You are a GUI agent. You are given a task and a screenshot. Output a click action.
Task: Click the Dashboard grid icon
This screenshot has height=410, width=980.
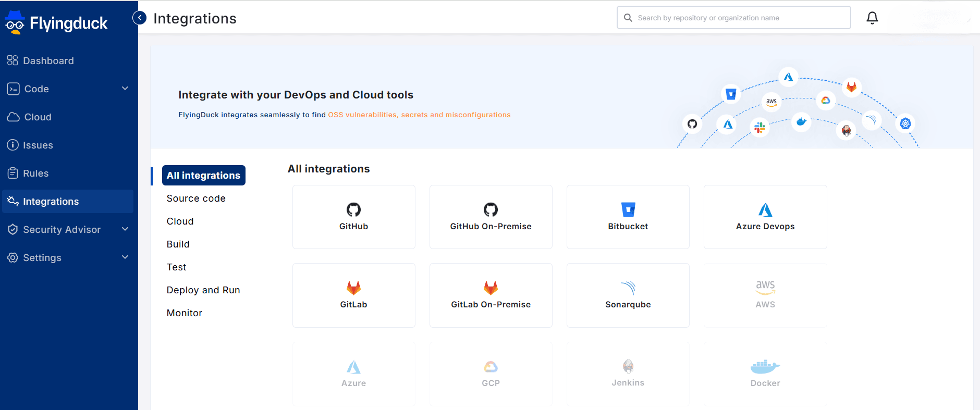13,60
